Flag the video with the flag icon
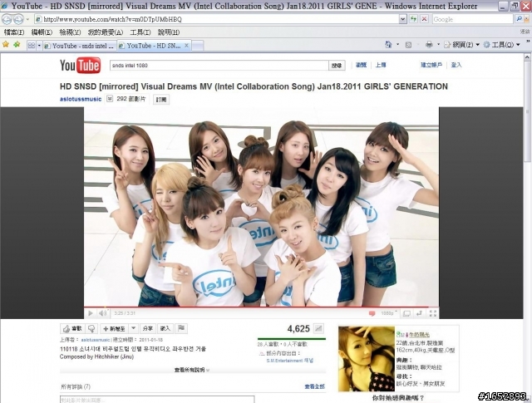Screen dimensions: 532x403 pyautogui.click(x=181, y=328)
